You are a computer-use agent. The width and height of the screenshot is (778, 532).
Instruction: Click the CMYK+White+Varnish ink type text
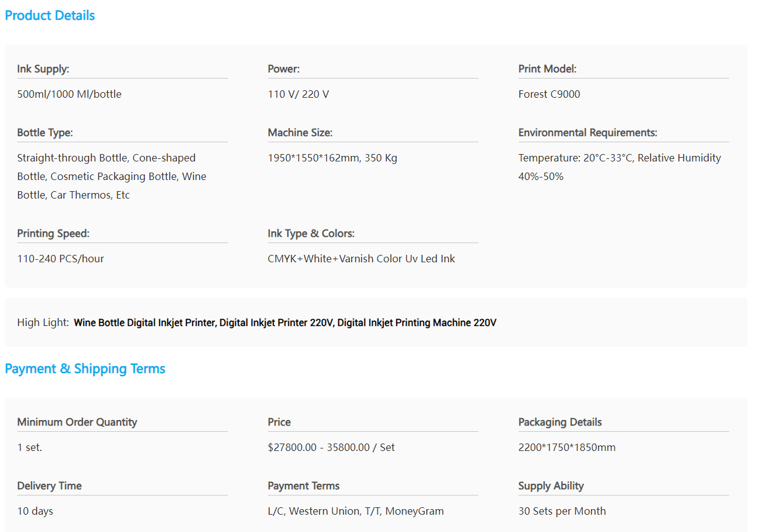tap(361, 259)
